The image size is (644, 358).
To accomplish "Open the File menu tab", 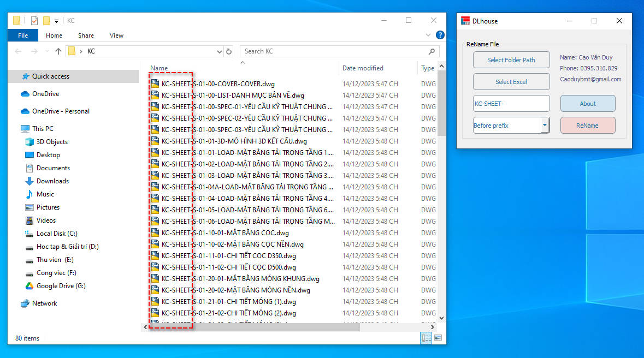I will (x=23, y=35).
